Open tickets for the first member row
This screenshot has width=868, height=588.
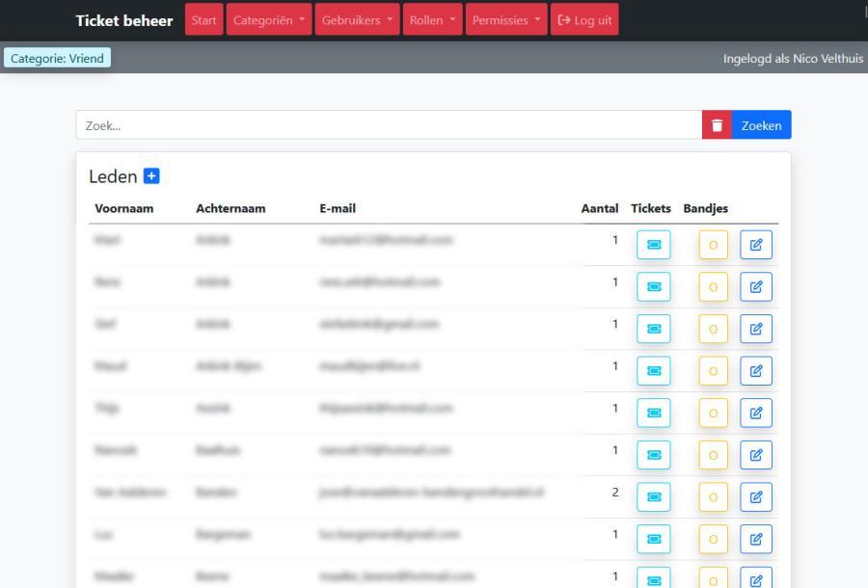(x=653, y=245)
